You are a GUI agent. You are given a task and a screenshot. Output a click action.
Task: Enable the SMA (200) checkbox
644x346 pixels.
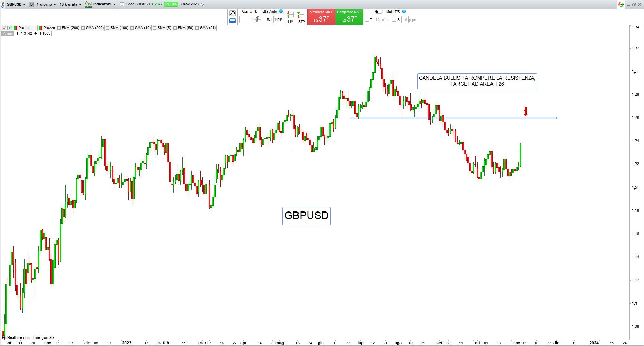[x=83, y=28]
